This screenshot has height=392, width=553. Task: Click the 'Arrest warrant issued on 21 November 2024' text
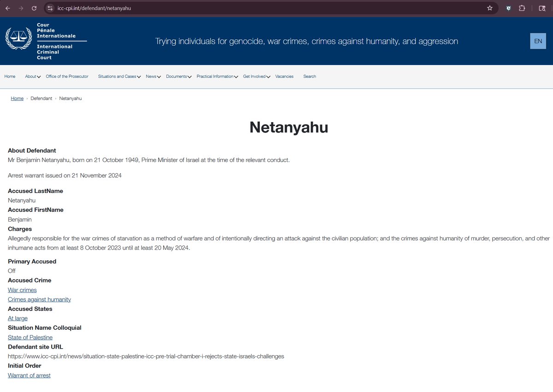click(65, 176)
